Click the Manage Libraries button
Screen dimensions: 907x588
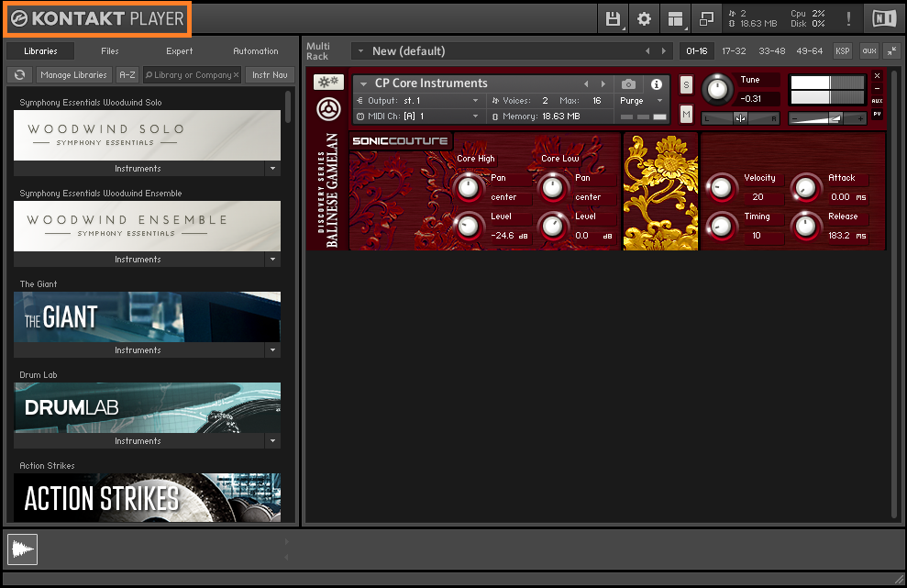[74, 74]
